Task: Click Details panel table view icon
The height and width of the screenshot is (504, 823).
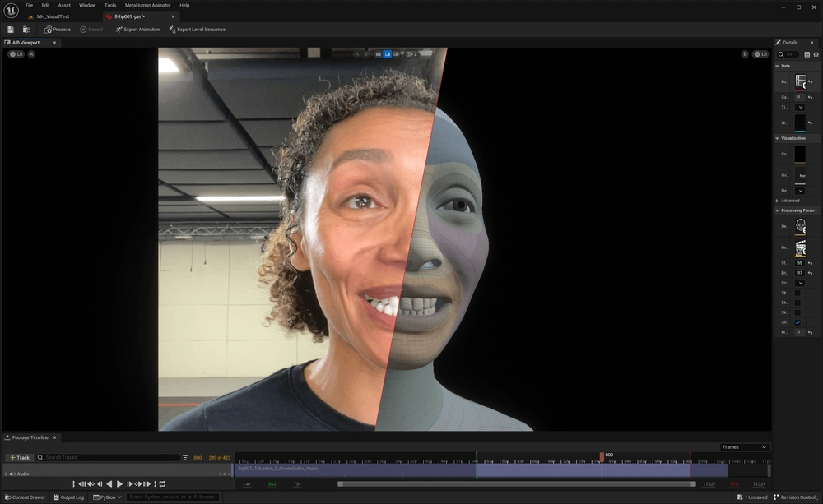Action: (x=807, y=54)
